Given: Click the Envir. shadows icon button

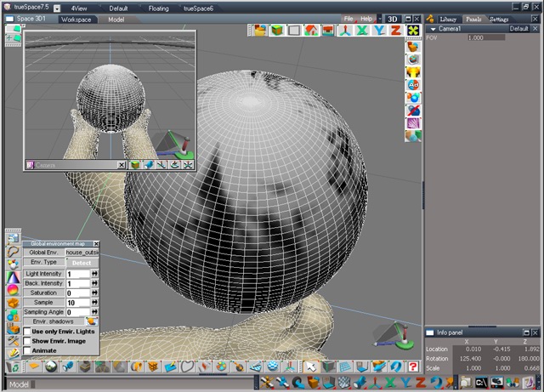Looking at the screenshot, I should pos(92,321).
